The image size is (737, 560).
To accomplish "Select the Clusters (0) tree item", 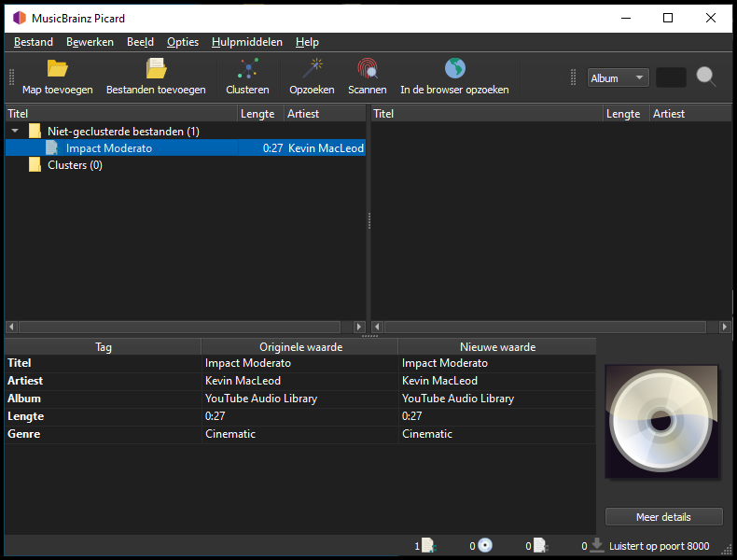I will click(75, 165).
